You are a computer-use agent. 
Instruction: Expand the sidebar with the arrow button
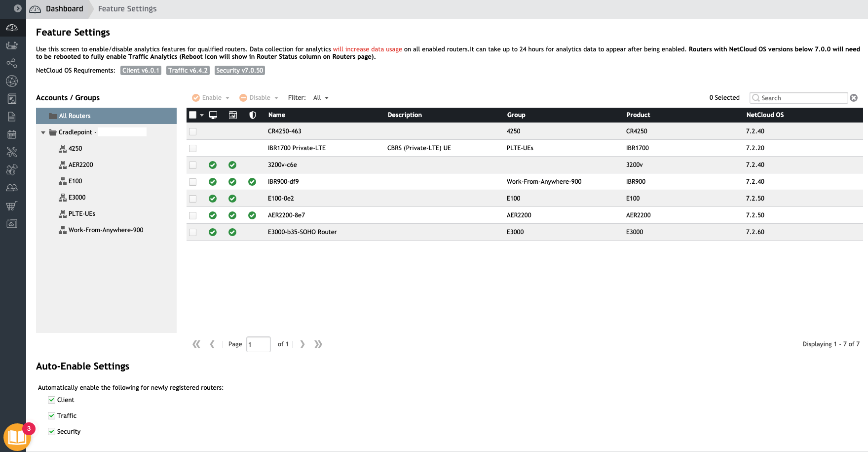point(18,8)
